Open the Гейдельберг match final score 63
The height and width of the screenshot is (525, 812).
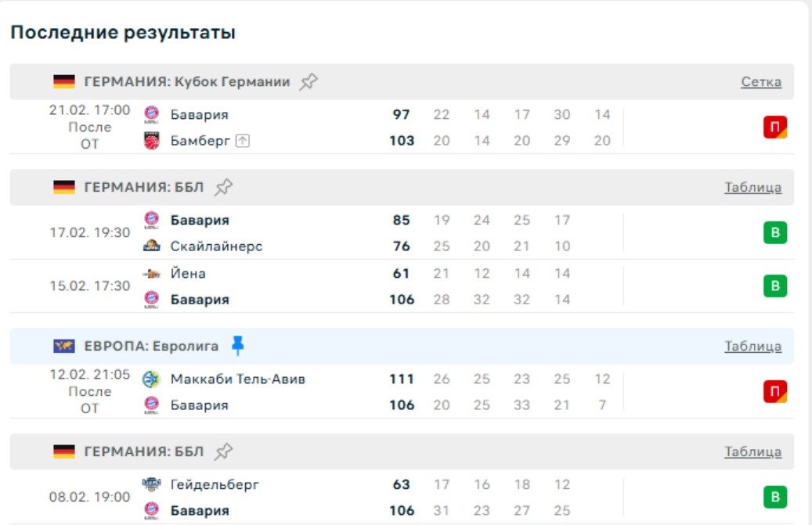[402, 485]
